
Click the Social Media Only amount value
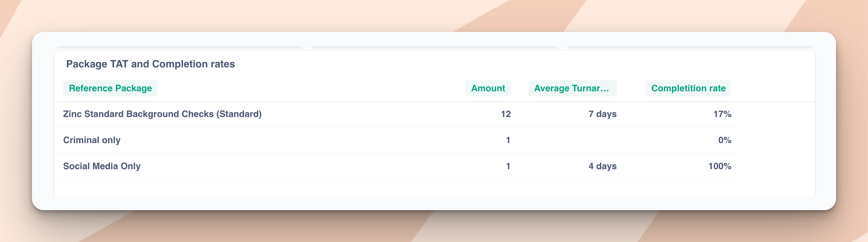[508, 166]
